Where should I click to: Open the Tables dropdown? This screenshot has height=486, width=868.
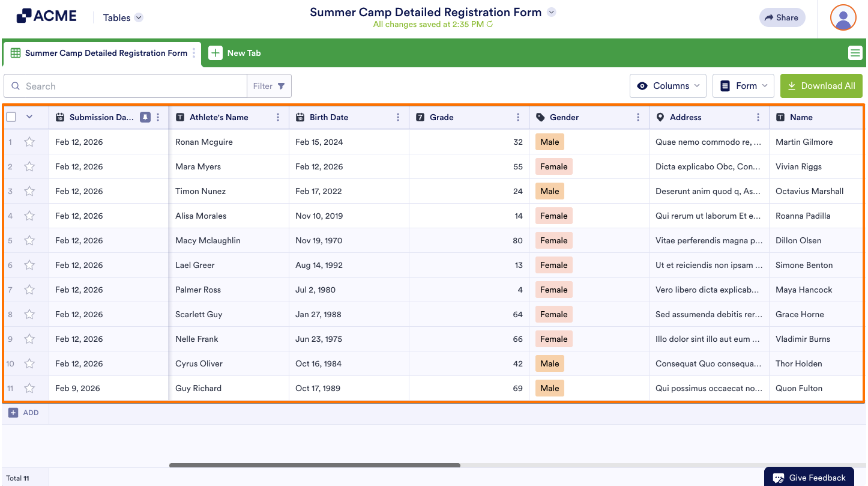[122, 17]
